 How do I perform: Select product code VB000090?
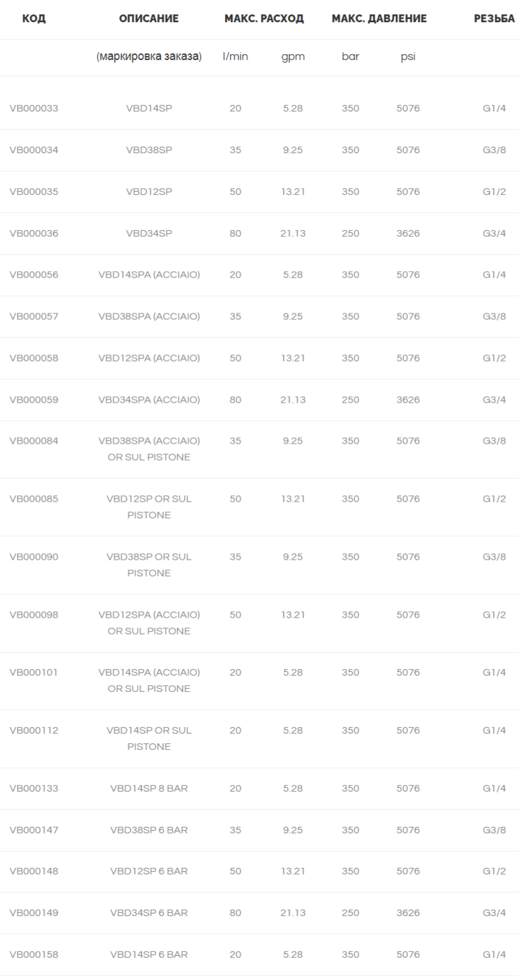(x=34, y=557)
